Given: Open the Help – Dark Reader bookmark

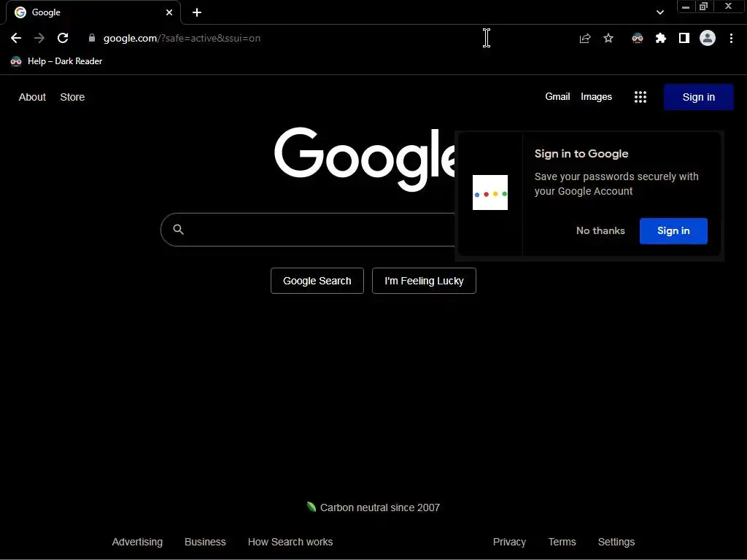Looking at the screenshot, I should click(x=56, y=61).
